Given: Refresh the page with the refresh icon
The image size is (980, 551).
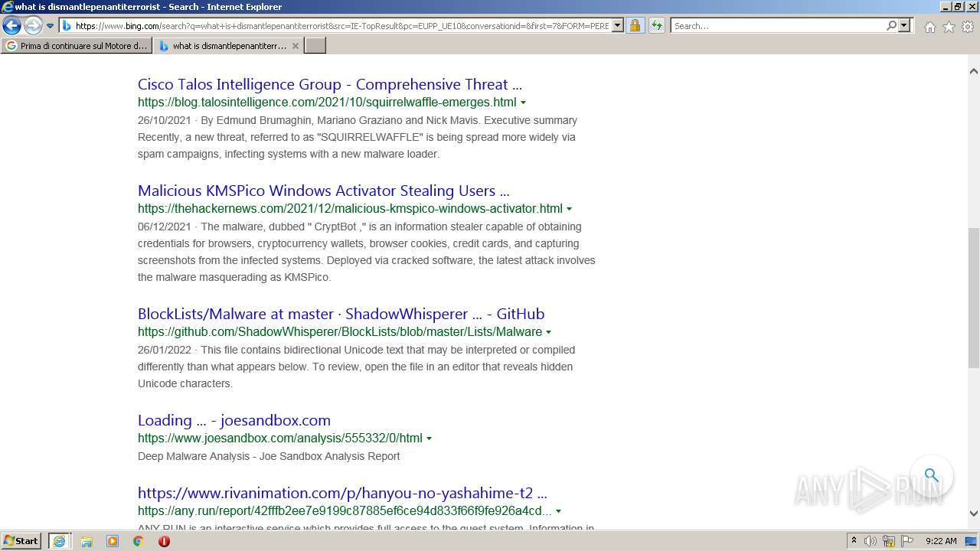Looking at the screenshot, I should (x=657, y=26).
